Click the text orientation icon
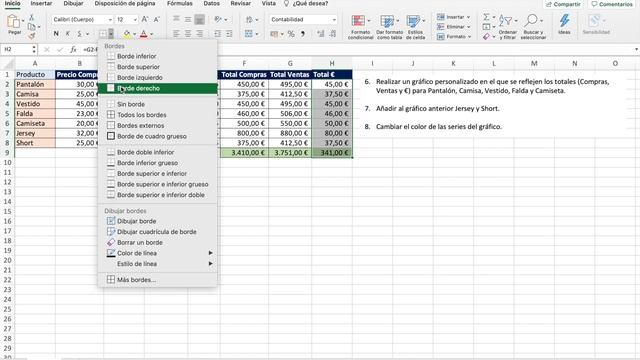The image size is (640, 360). tap(218, 19)
